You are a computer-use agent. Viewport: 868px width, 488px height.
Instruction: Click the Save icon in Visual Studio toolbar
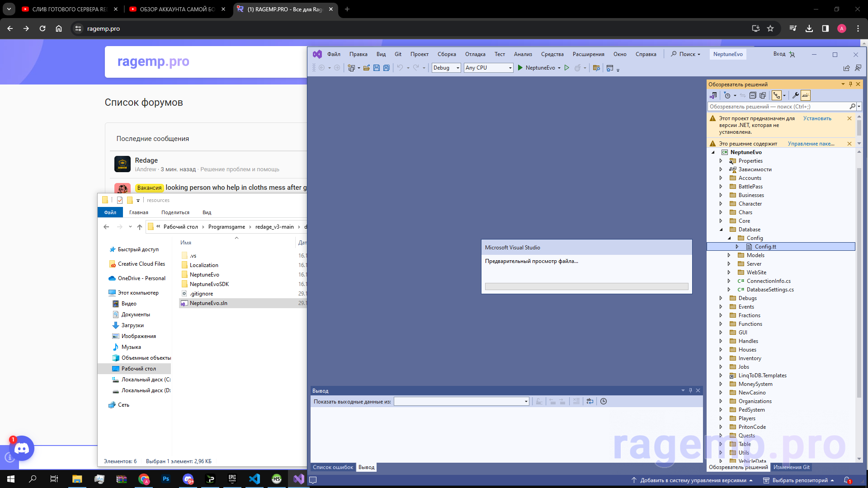pyautogui.click(x=376, y=68)
